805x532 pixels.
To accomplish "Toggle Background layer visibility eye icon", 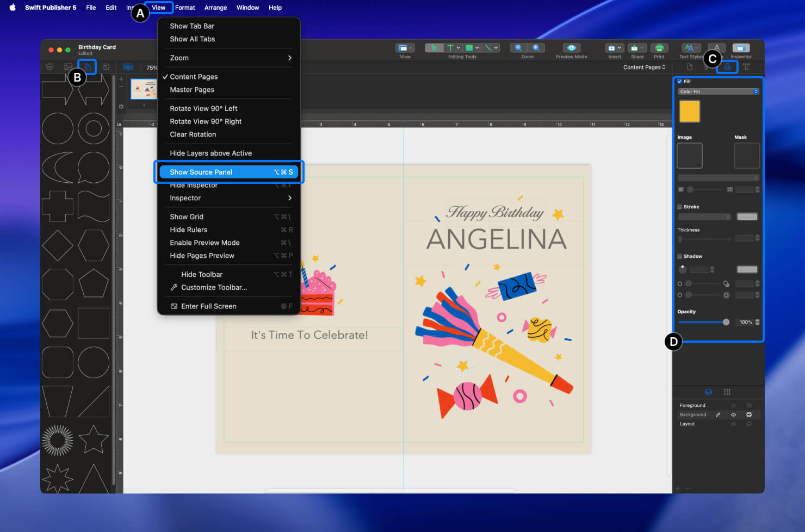I will coord(733,415).
